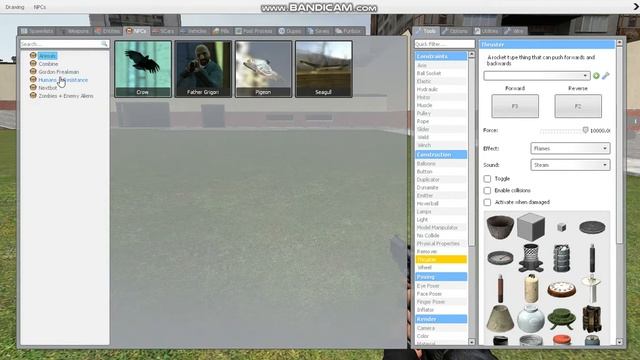Choose the white round vase model
The width and height of the screenshot is (640, 360).
[x=531, y=319]
